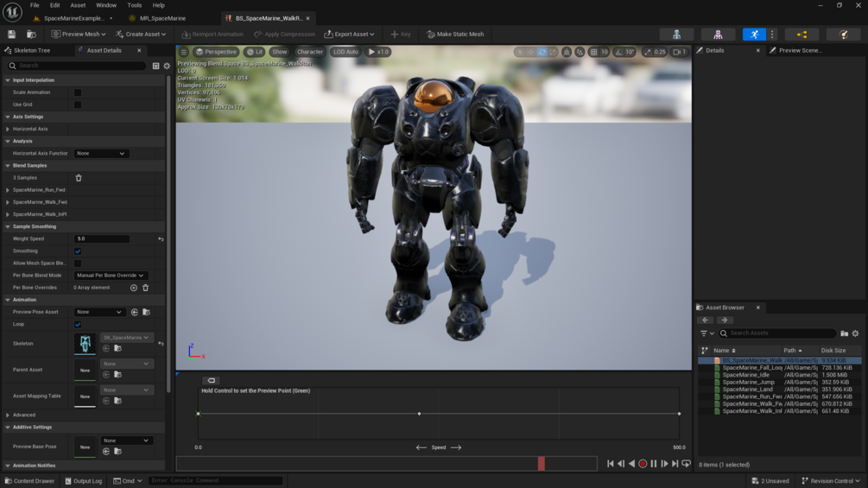Click the Show viewport button

click(280, 52)
